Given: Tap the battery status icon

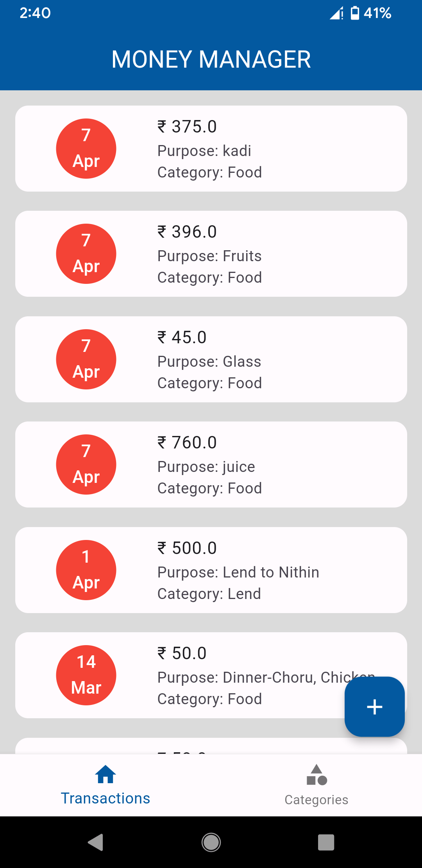Looking at the screenshot, I should (x=355, y=13).
